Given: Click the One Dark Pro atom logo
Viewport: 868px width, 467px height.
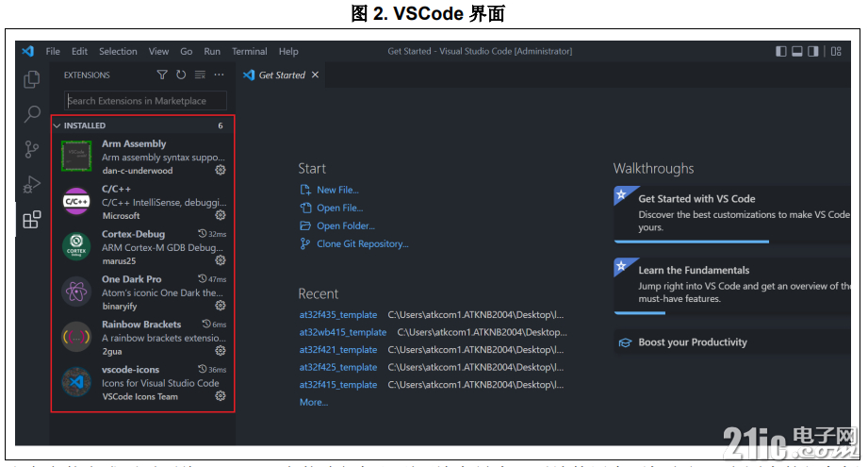Looking at the screenshot, I should (x=76, y=292).
